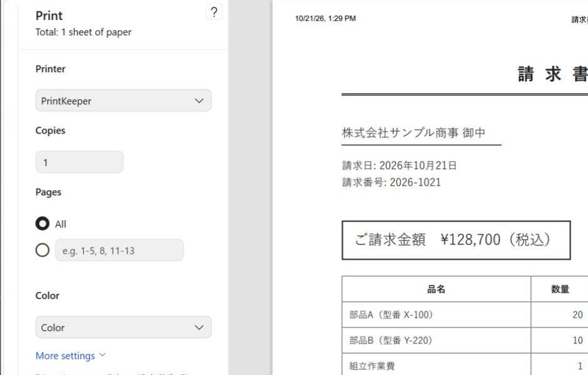Screen dimensions: 588x375
Task: Click the 請求番号: 2026-1021 text
Action: pos(391,182)
